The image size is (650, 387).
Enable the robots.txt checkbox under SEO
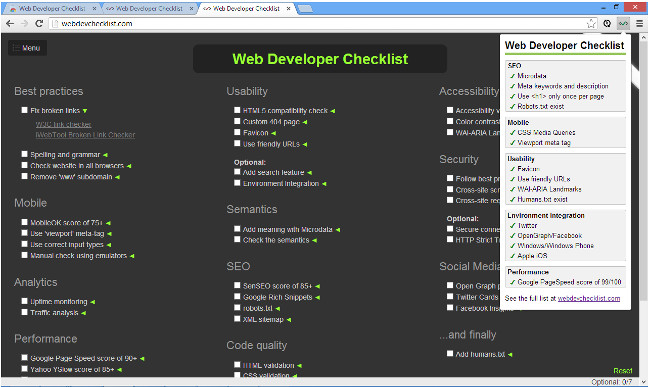237,307
